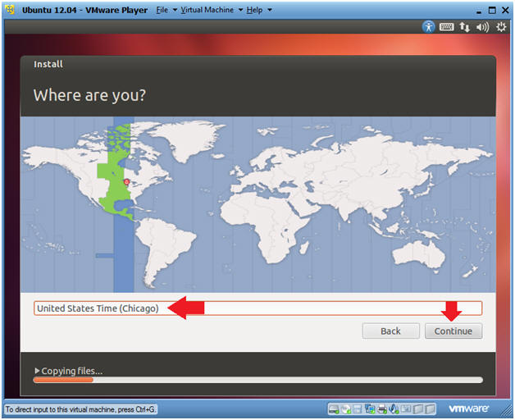Click the VMware Player application icon in title bar
515x420 pixels.
tap(11, 10)
